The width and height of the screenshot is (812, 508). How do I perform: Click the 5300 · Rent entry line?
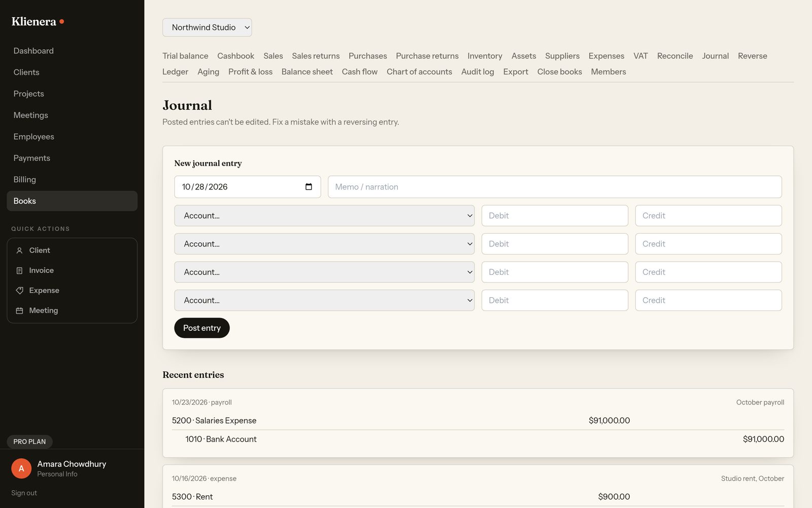[478, 497]
